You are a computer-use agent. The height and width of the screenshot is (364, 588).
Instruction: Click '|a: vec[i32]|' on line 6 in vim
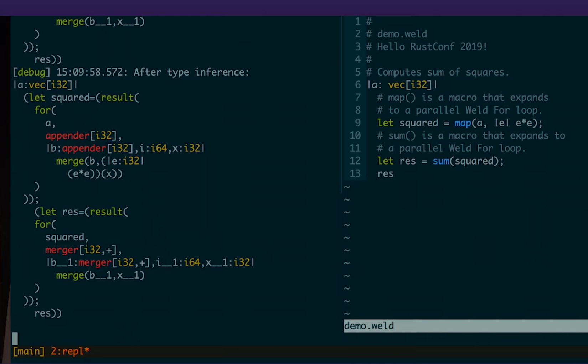[402, 85]
